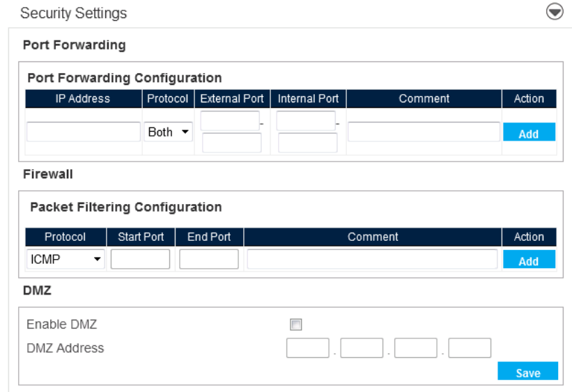Click the Internal Port start field
Image resolution: width=572 pixels, height=392 pixels.
point(306,121)
